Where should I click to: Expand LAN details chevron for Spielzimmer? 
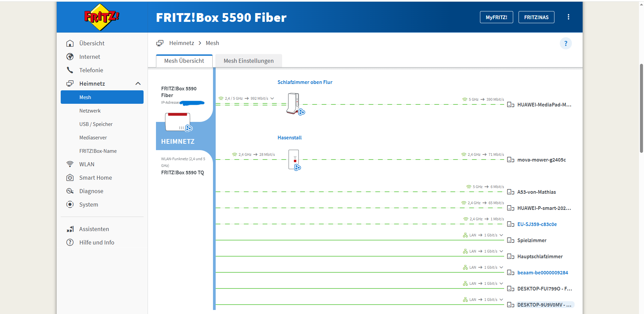(x=501, y=235)
